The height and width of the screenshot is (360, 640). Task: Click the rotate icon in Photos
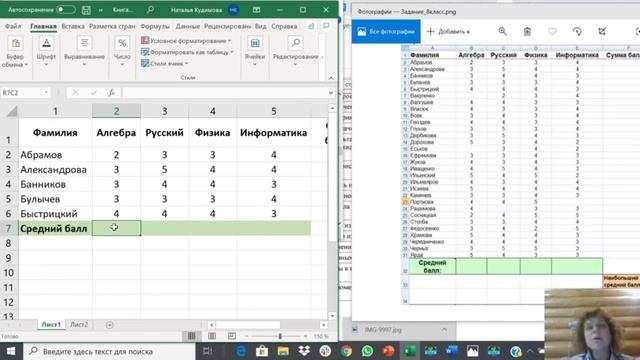[577, 31]
